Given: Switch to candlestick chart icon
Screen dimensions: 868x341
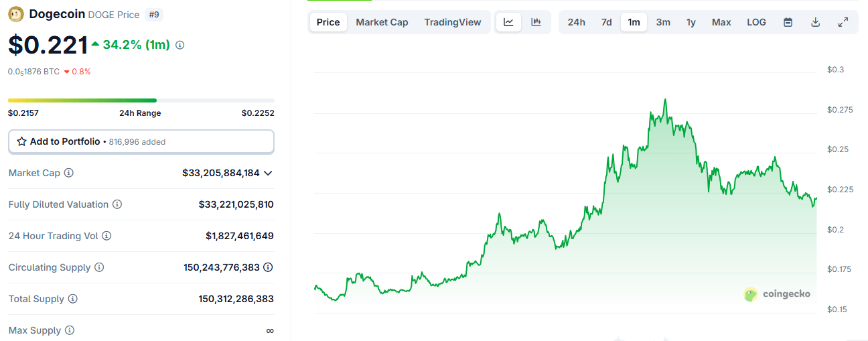Looking at the screenshot, I should (x=536, y=22).
